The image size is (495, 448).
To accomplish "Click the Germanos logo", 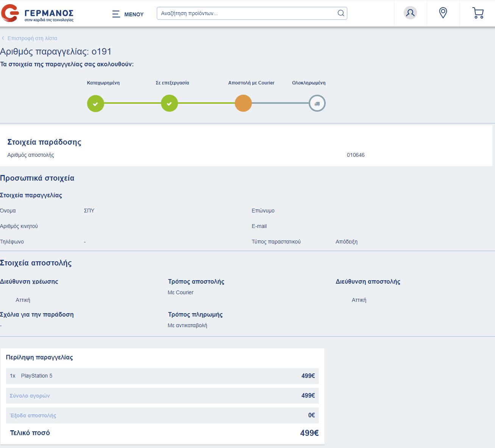I will click(x=37, y=13).
